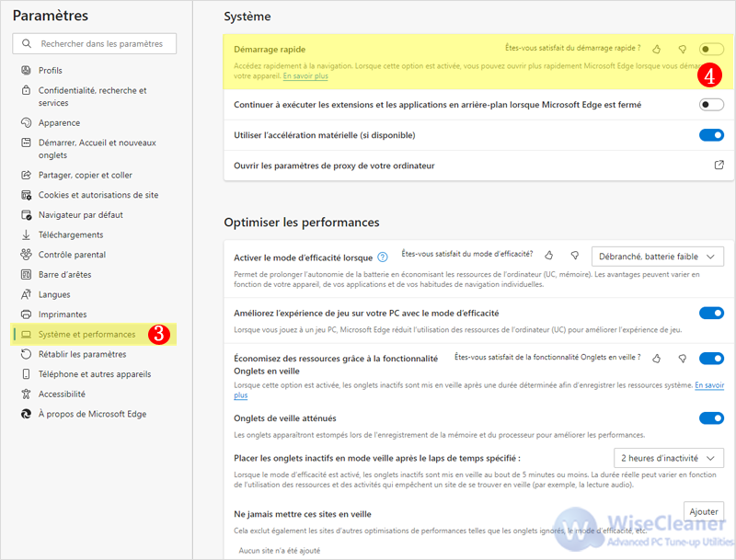This screenshot has height=560, width=736.
Task: Click the Barre d'arêtes sidebar icon
Action: click(27, 274)
